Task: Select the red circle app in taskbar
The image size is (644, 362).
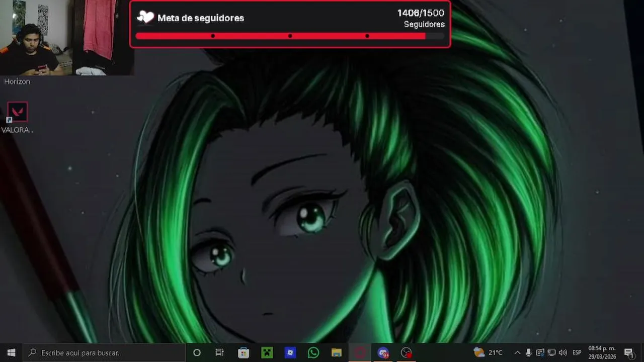Action: click(360, 352)
